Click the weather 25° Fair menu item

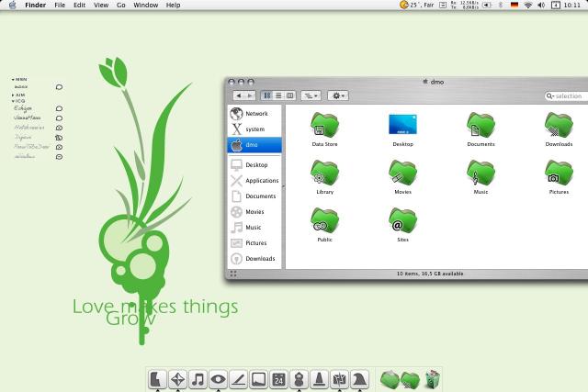point(416,5)
